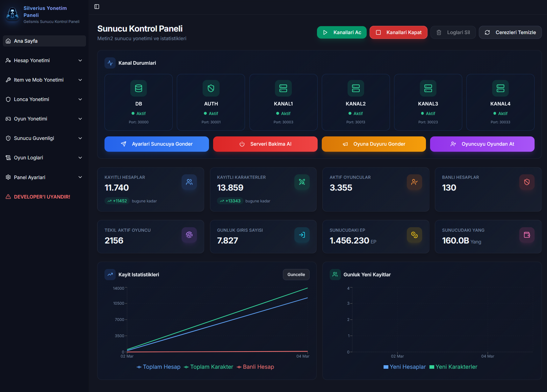Screen dimensions: 547x392
Task: Click the crossed swords characters icon
Action: point(302,182)
